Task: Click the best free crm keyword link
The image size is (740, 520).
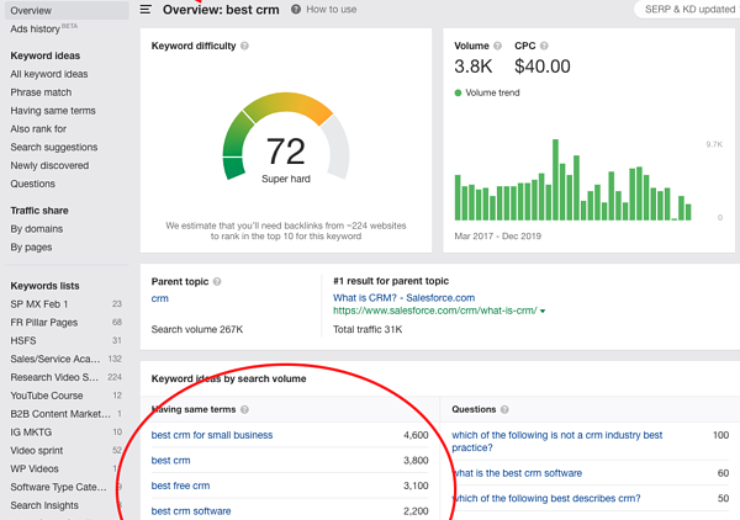Action: [180, 485]
